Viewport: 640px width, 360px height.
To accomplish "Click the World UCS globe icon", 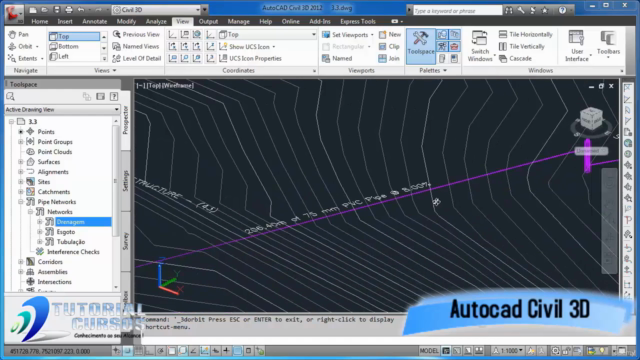I will (197, 35).
